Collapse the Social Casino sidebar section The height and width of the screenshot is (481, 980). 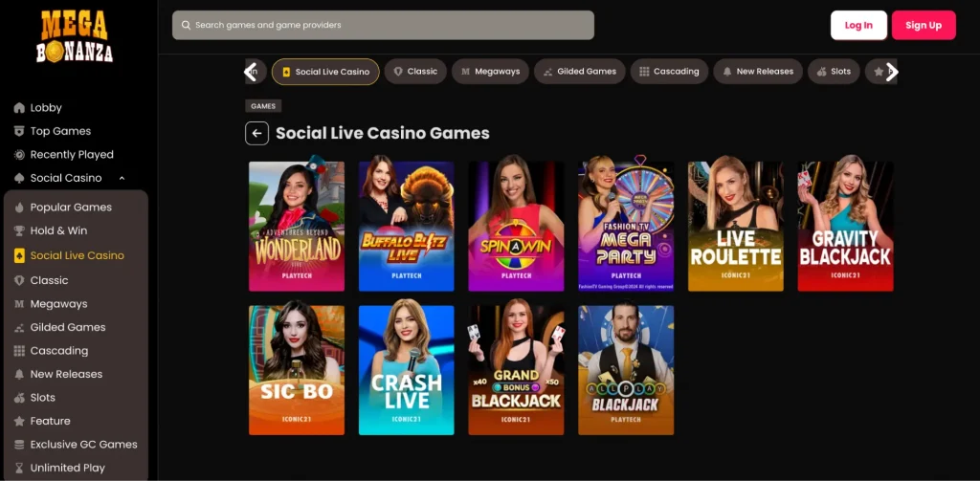click(x=122, y=178)
